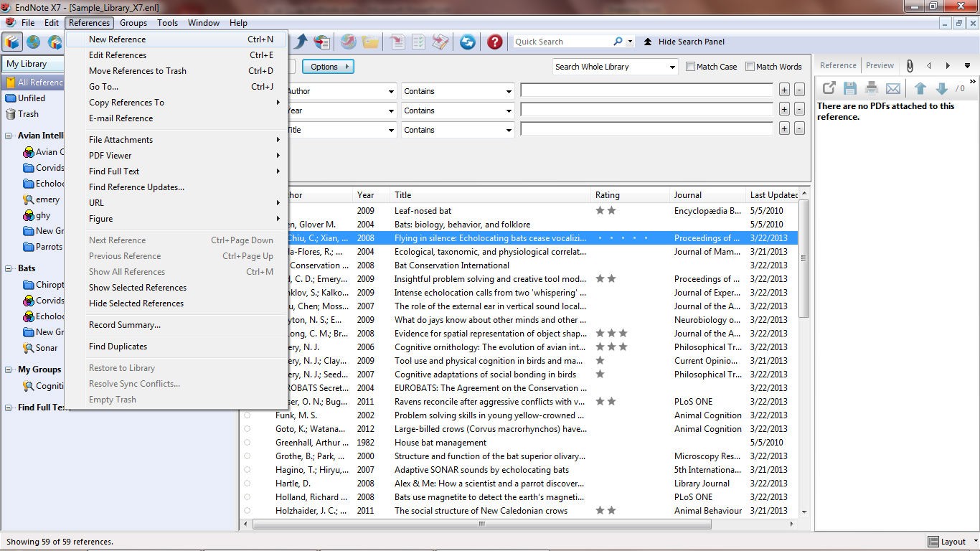Click into the Quick Search field

562,42
